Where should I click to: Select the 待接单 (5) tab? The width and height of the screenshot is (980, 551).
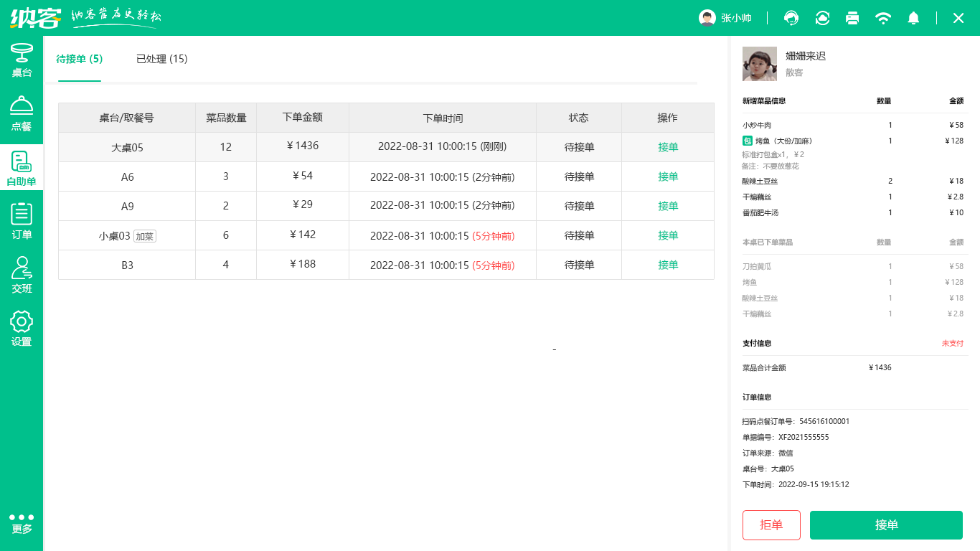(79, 60)
